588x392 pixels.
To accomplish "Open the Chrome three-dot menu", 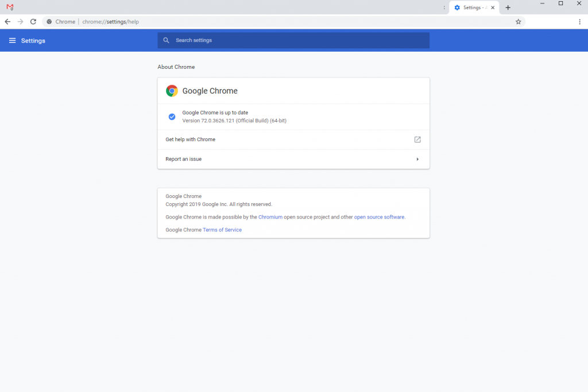I will pyautogui.click(x=579, y=22).
